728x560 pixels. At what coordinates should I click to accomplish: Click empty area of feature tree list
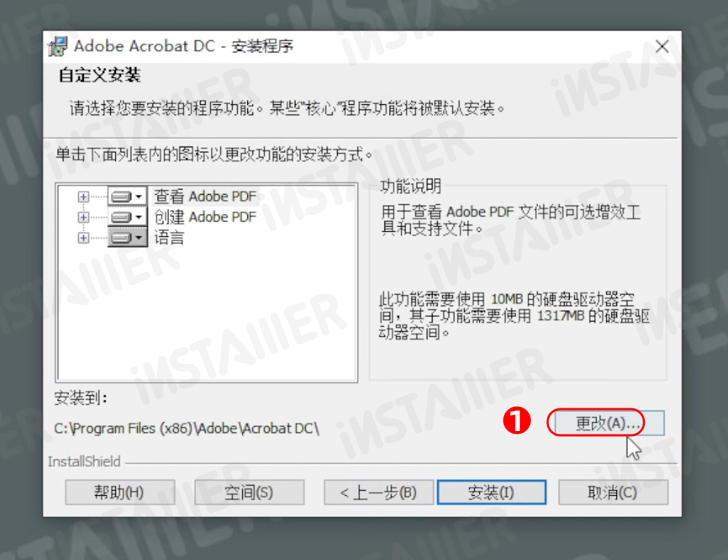coord(206,316)
